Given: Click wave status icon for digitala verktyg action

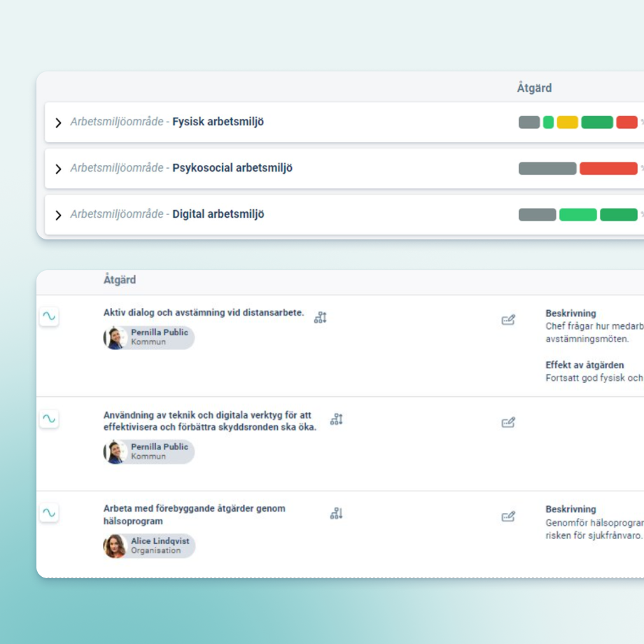Looking at the screenshot, I should tap(49, 419).
